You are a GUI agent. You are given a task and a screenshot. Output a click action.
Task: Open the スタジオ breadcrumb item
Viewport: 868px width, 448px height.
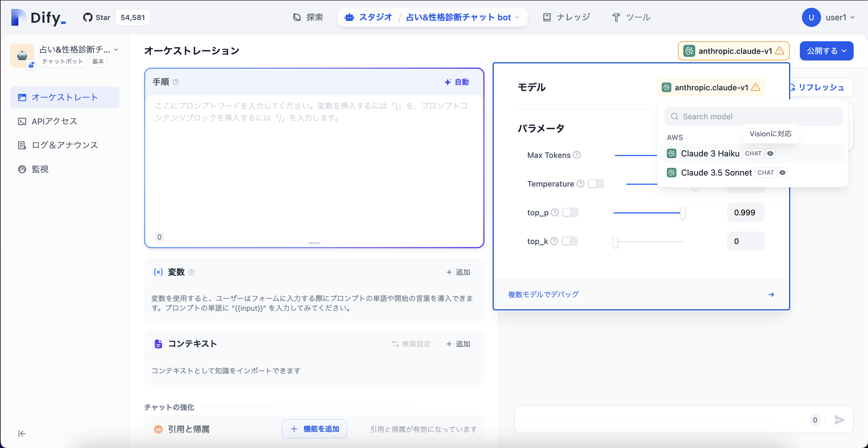pyautogui.click(x=375, y=17)
